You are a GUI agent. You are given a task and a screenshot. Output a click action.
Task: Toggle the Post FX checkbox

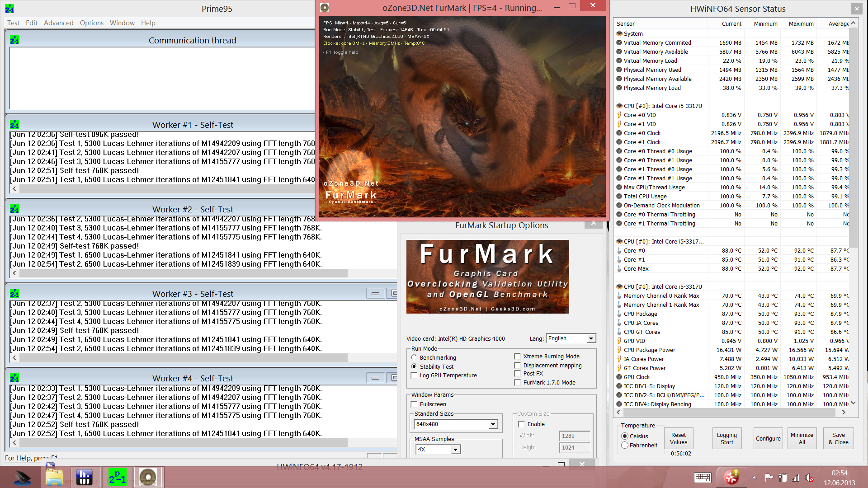pyautogui.click(x=517, y=373)
